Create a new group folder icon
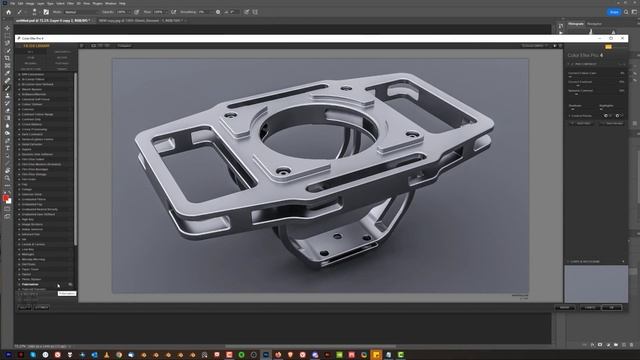The image size is (640, 360). tap(616, 345)
